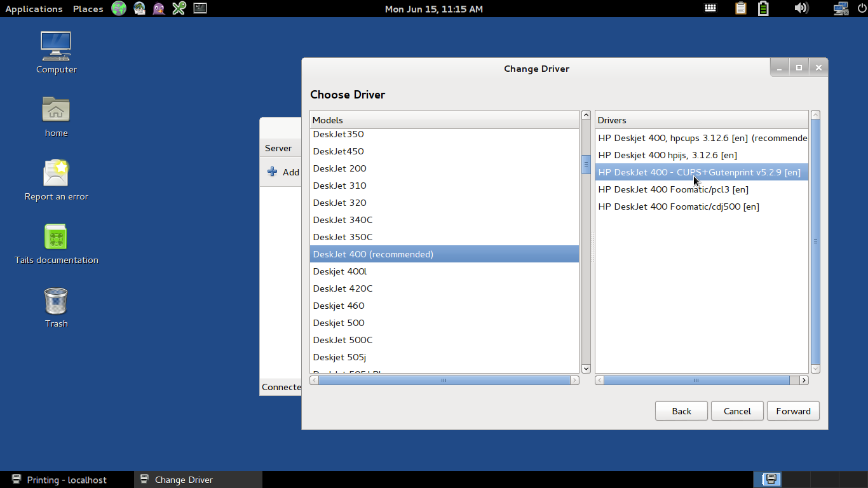Select model DeskJet350
This screenshot has height=488, width=868.
tap(444, 134)
